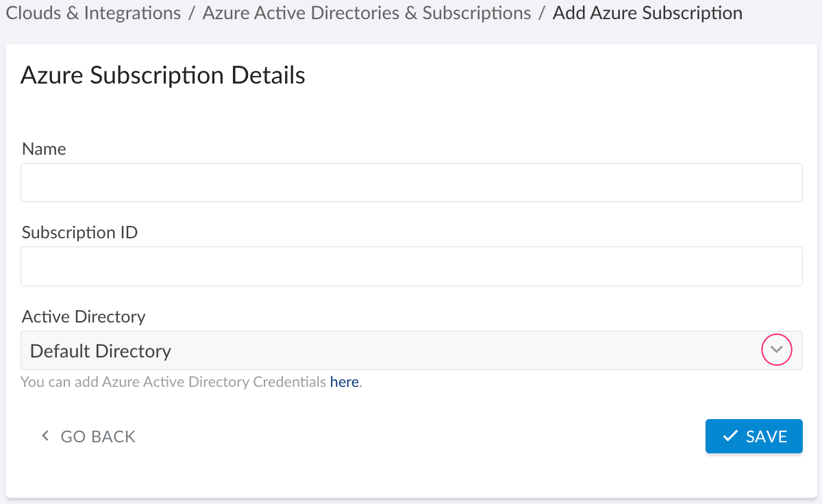Open the Active Directory combo box
This screenshot has height=504, width=822.
(x=411, y=350)
